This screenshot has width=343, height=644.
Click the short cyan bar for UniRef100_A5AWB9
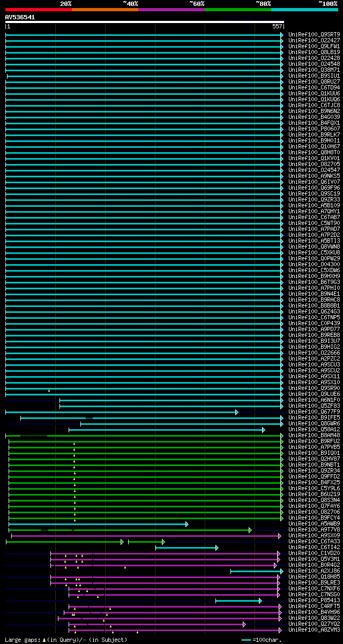(x=99, y=524)
